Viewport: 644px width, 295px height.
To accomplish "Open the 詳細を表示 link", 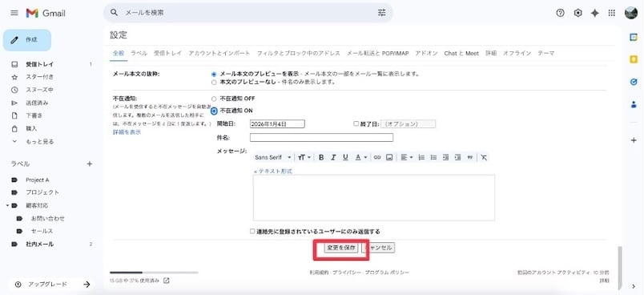I will click(x=127, y=132).
